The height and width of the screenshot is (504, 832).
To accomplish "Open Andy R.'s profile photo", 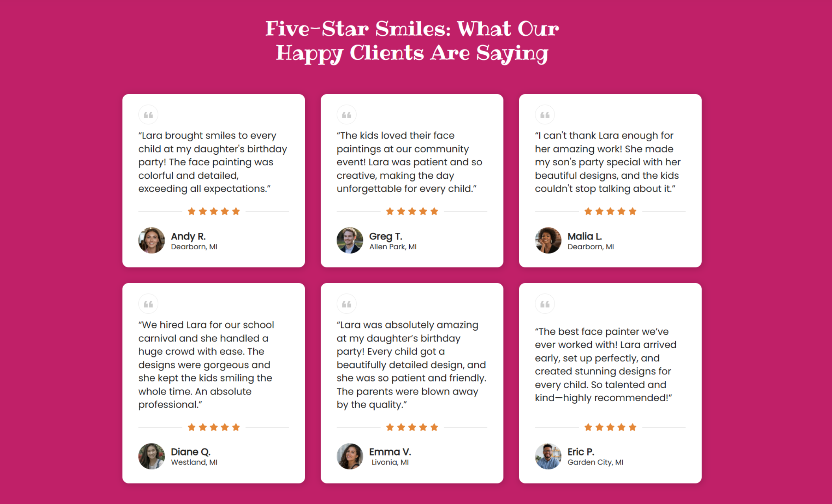I will (151, 240).
